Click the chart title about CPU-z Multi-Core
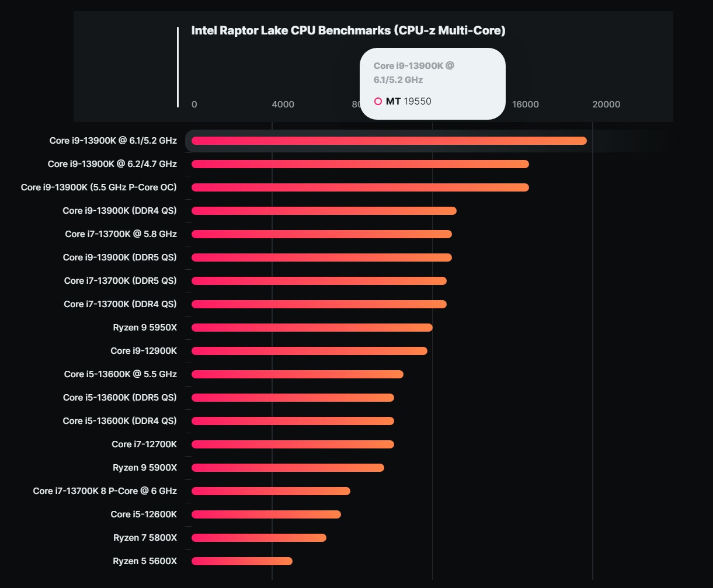 [348, 31]
